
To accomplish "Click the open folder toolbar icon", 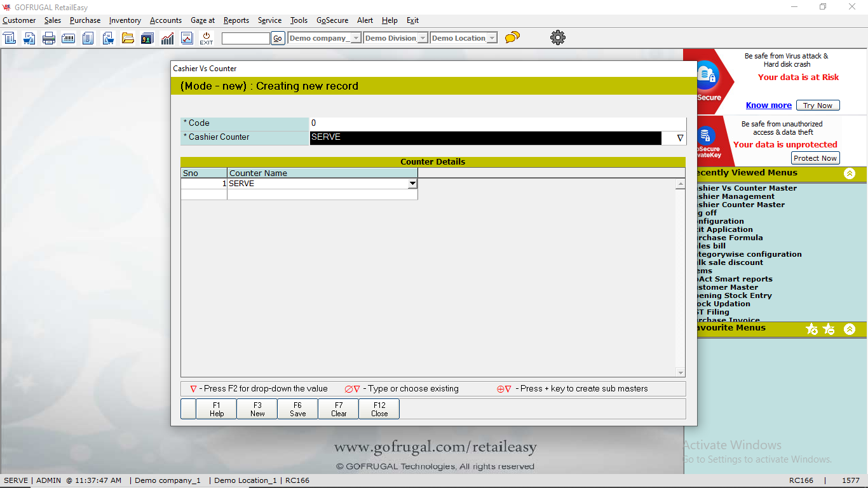I will (128, 38).
